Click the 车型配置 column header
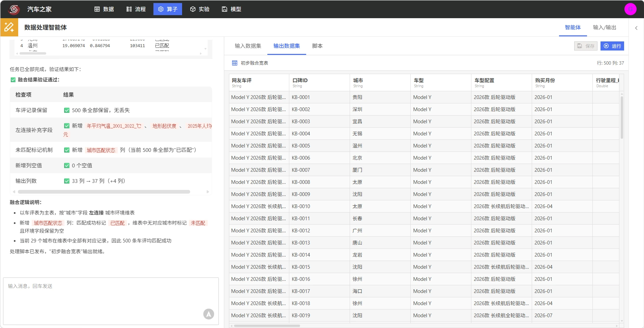Image resolution: width=644 pixels, height=328 pixels. (x=501, y=83)
